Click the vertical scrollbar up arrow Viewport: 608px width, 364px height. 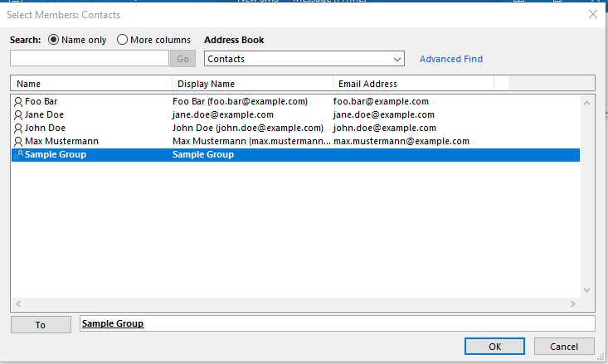pyautogui.click(x=586, y=103)
